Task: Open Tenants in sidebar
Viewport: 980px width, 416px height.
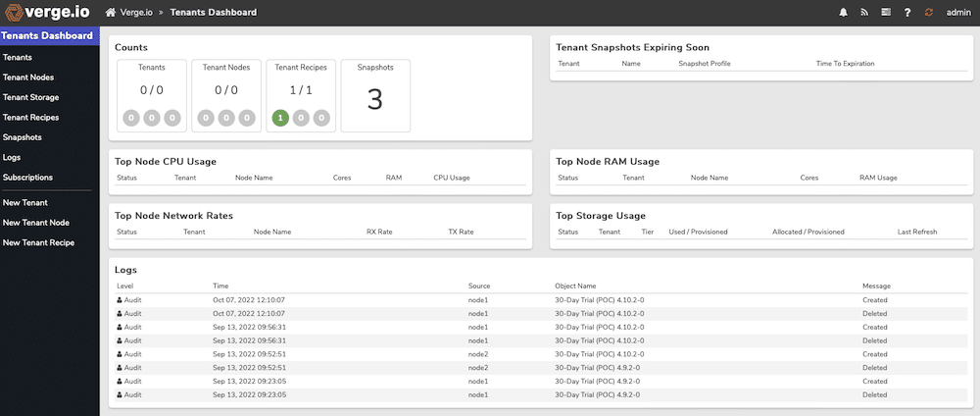Action: click(18, 58)
